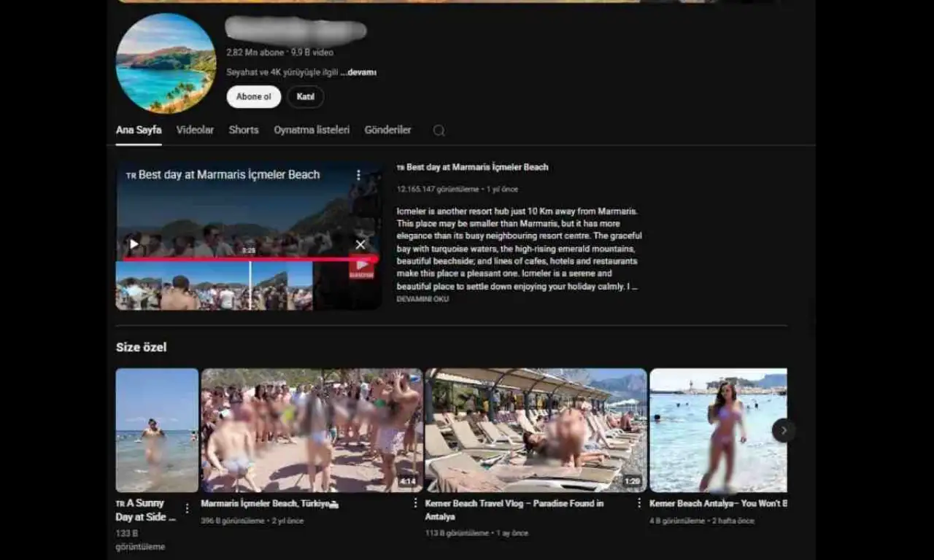Click the Kemer Beach Antalya– You Won't title
This screenshot has height=560, width=934.
click(718, 504)
